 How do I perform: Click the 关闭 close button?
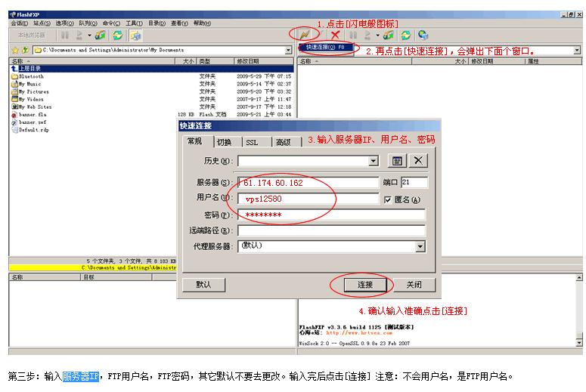click(414, 285)
